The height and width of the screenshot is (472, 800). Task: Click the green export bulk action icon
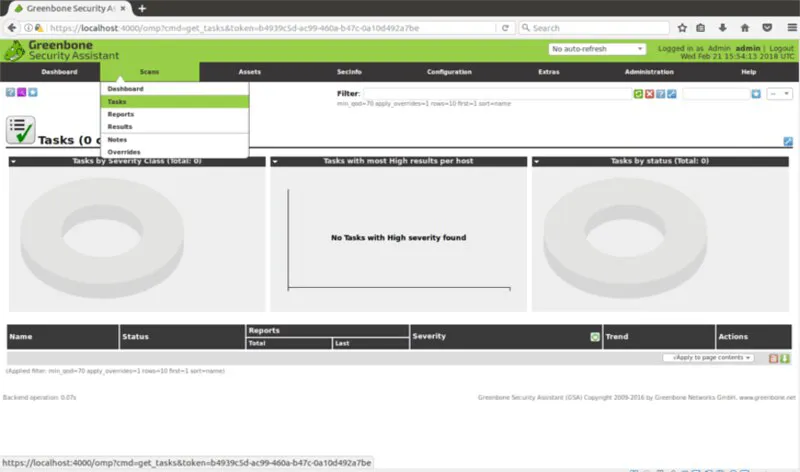click(785, 358)
